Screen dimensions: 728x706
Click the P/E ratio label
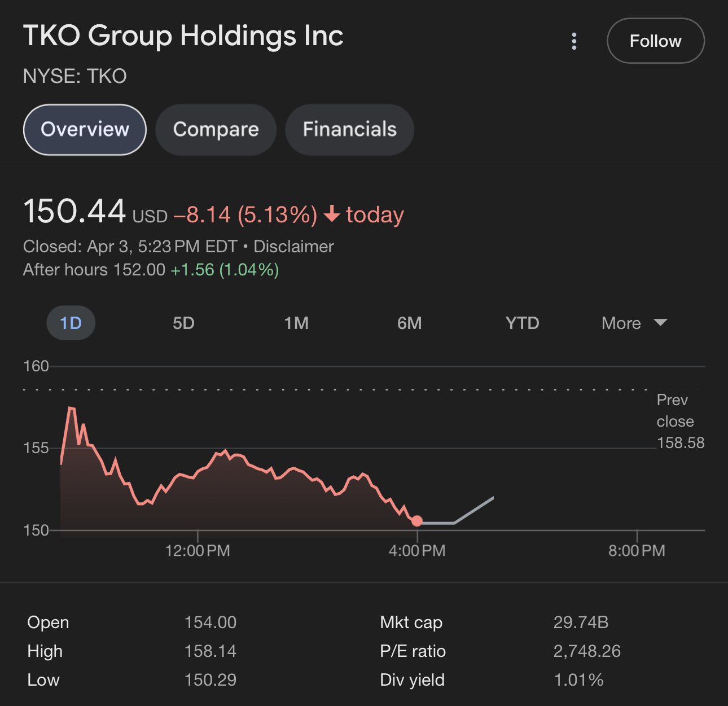[413, 651]
